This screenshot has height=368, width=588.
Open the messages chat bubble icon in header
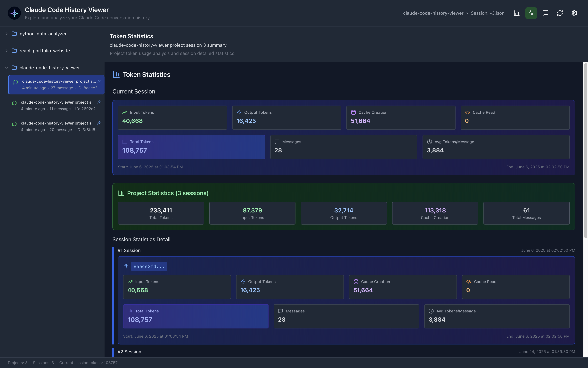tap(545, 13)
